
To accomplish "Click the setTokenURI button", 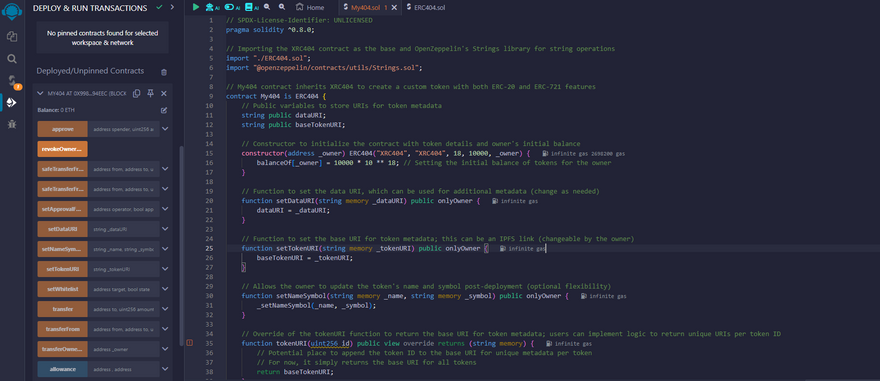I will (62, 269).
